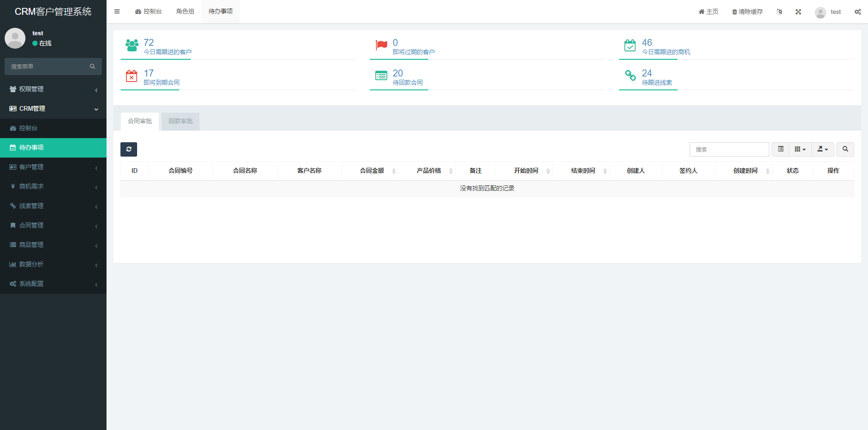868x430 pixels.
Task: Select 待办事项 in the sidebar
Action: coord(53,147)
